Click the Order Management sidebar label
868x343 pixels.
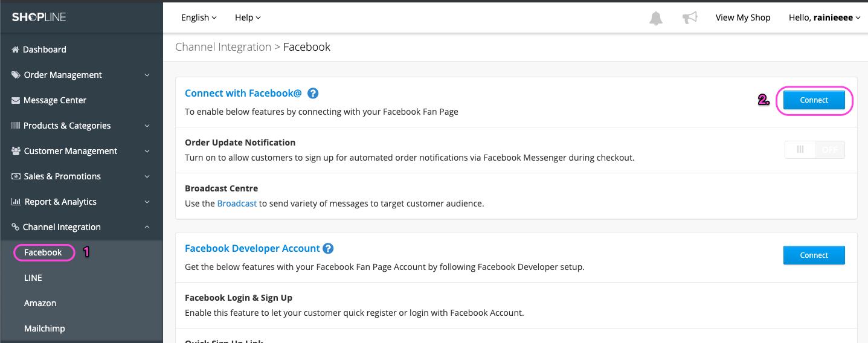coord(63,75)
